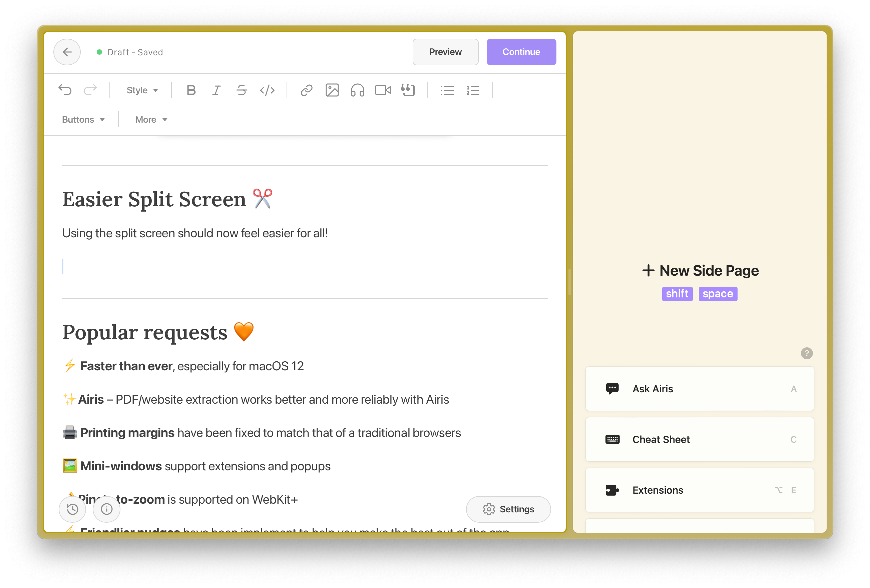Expand the Buttons dropdown
Image resolution: width=870 pixels, height=588 pixels.
coord(83,120)
